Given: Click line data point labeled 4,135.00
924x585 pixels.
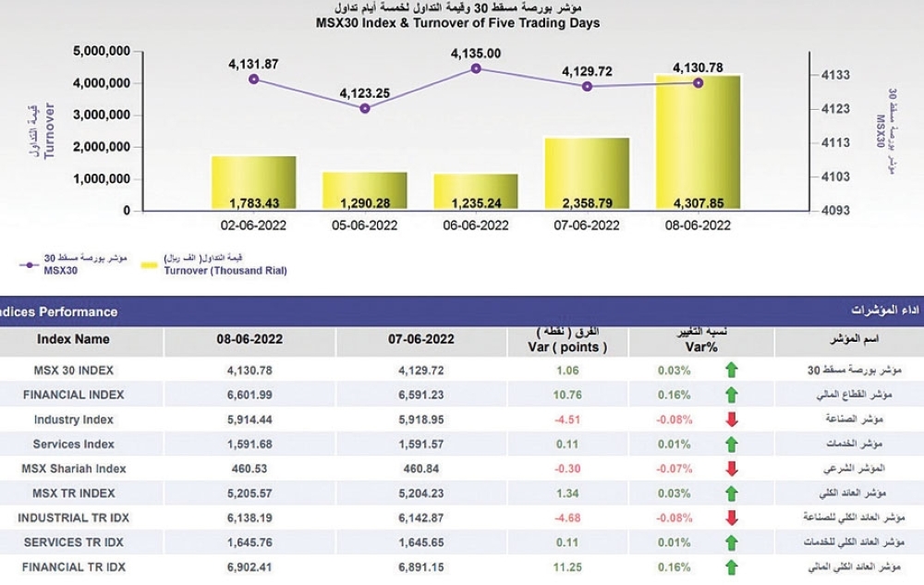Looking at the screenshot, I should pyautogui.click(x=476, y=68).
